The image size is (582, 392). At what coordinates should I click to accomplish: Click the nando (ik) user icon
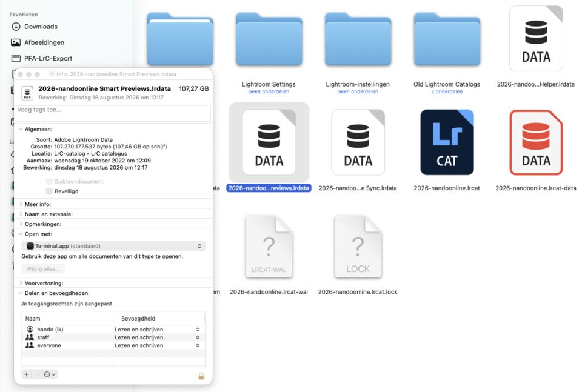point(30,330)
